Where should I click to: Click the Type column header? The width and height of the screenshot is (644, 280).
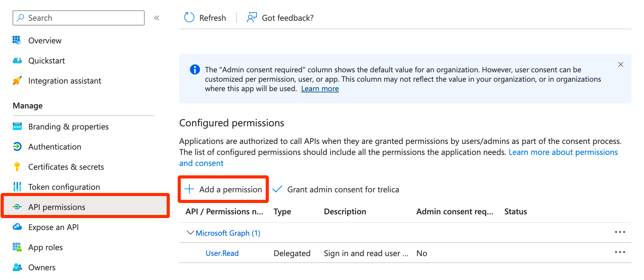click(x=282, y=211)
